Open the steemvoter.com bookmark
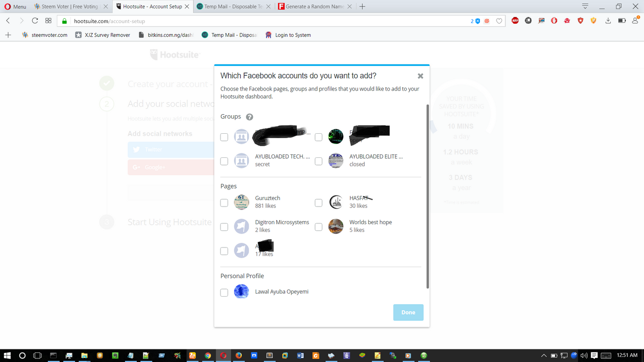Viewport: 644px width, 362px height. [x=44, y=35]
